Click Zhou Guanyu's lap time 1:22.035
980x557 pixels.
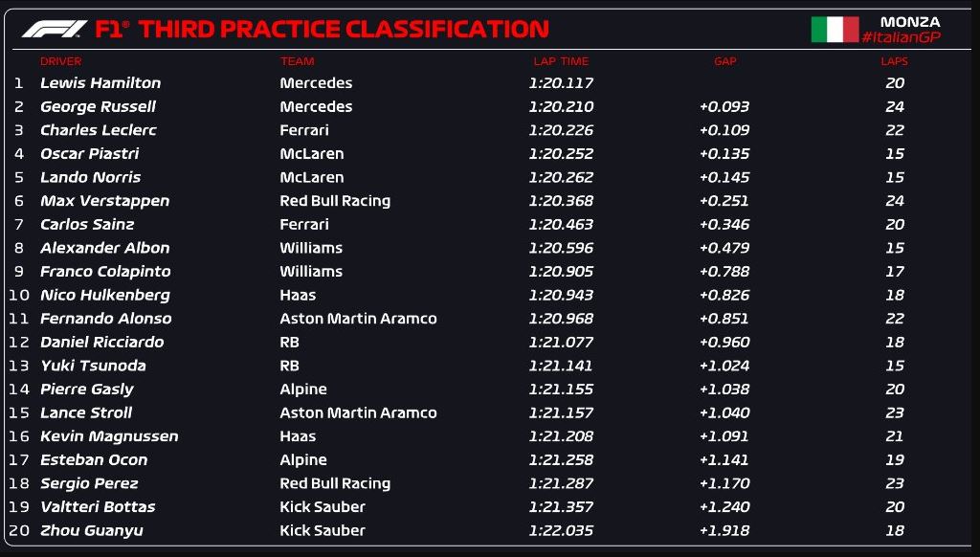click(561, 531)
